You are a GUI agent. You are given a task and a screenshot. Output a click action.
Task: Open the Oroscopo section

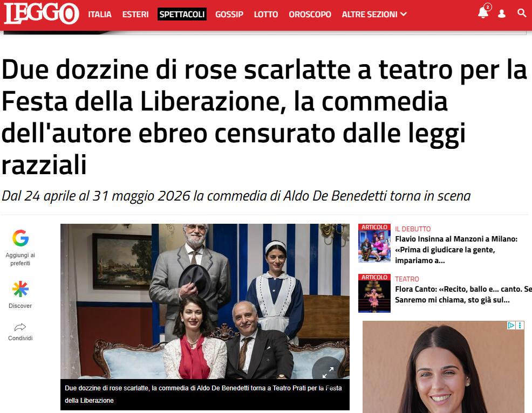click(x=310, y=14)
